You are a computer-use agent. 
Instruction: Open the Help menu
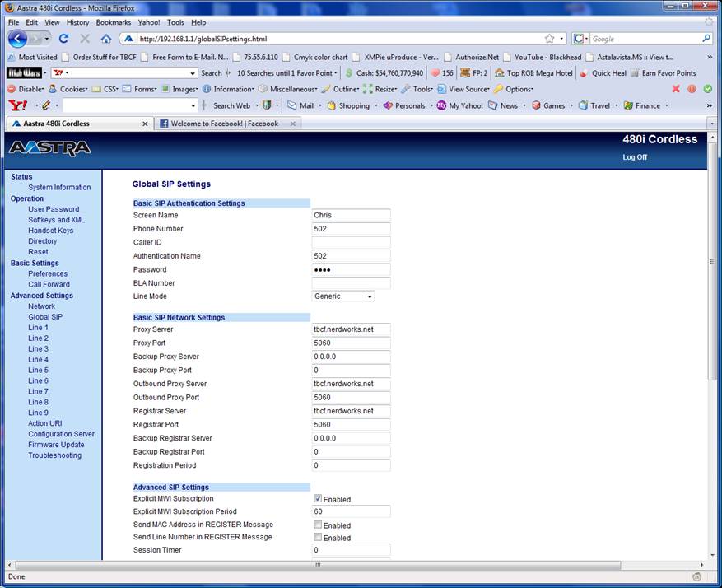coord(198,22)
